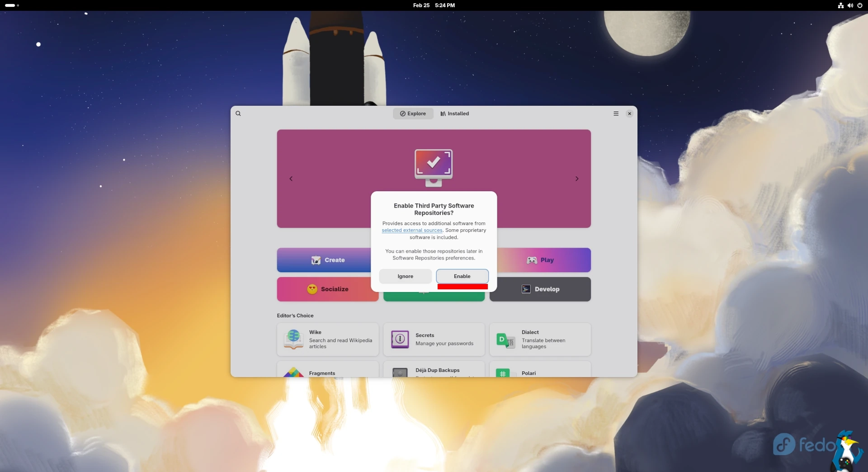Advance to next featured banner slide
The width and height of the screenshot is (868, 472).
click(x=577, y=179)
